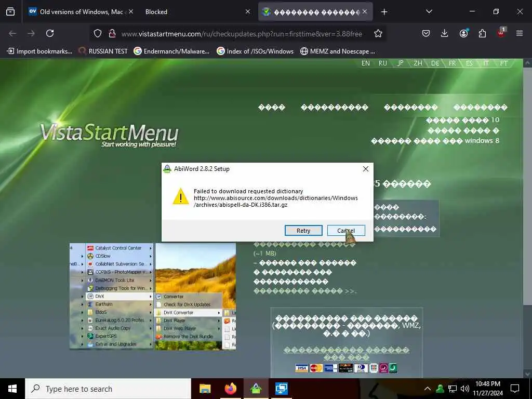
Task: Open the network tray icon
Action: click(453, 389)
